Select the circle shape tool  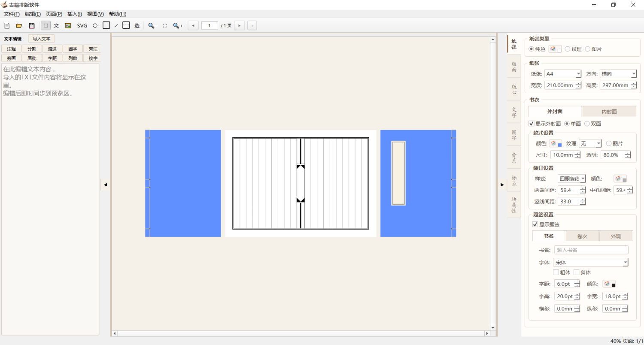(x=95, y=26)
